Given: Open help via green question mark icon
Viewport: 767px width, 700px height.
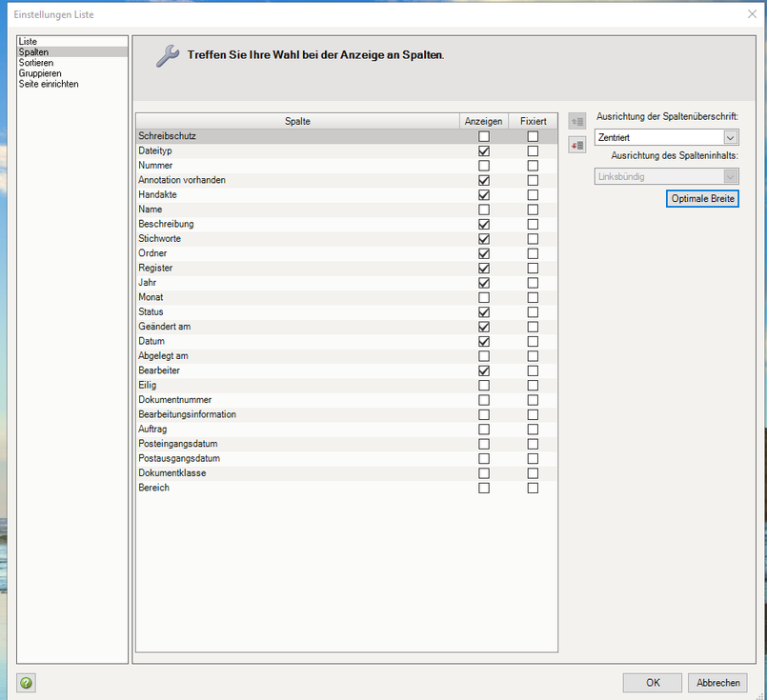Looking at the screenshot, I should tap(26, 683).
